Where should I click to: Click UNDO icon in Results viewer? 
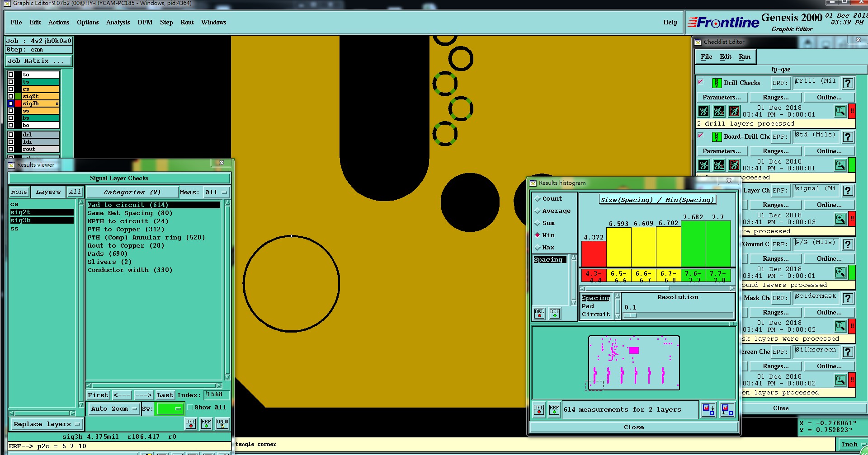[x=222, y=424]
